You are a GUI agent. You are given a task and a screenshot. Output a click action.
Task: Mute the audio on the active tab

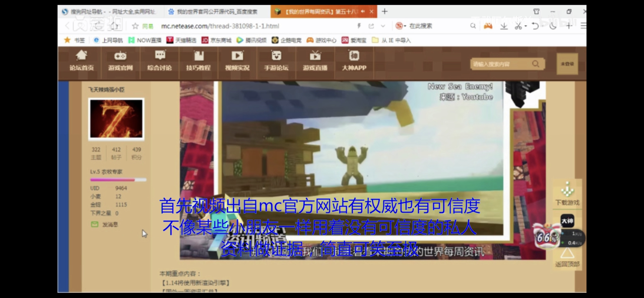tap(363, 12)
